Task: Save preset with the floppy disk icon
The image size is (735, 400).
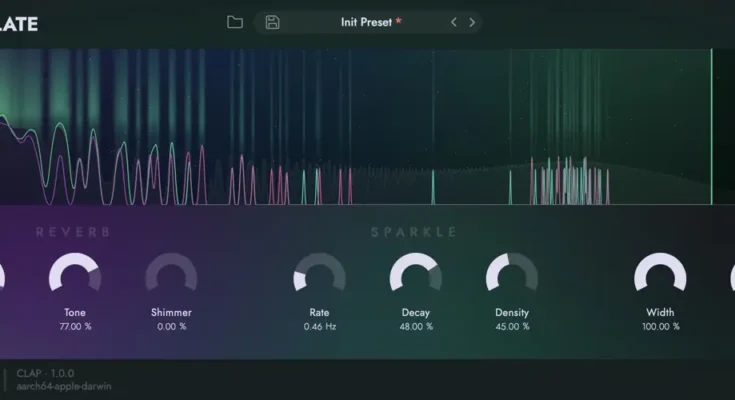Action: 272,22
